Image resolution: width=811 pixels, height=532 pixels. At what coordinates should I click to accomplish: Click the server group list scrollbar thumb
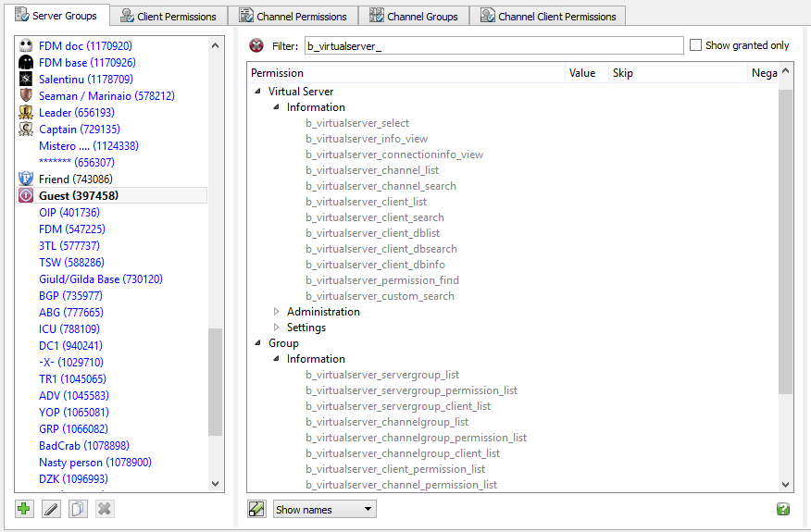point(216,381)
